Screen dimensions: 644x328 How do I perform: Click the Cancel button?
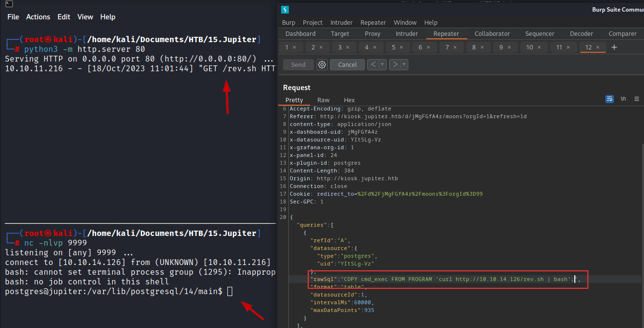pos(347,64)
